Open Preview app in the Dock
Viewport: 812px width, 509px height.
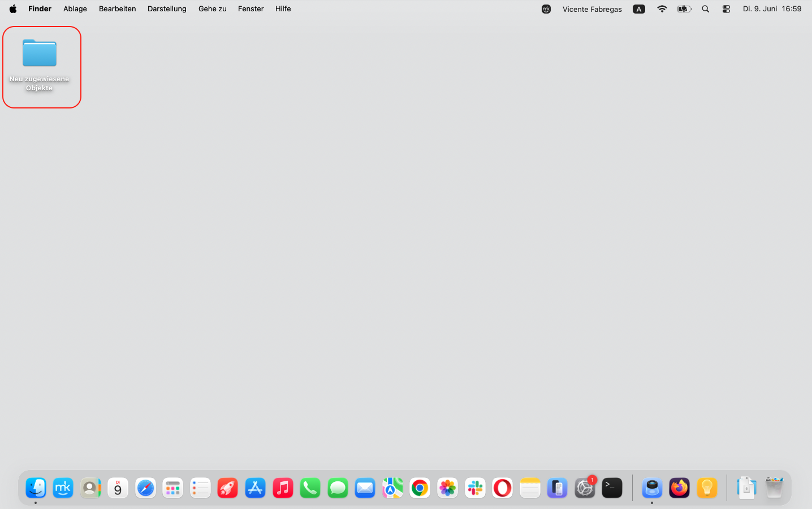tap(652, 488)
